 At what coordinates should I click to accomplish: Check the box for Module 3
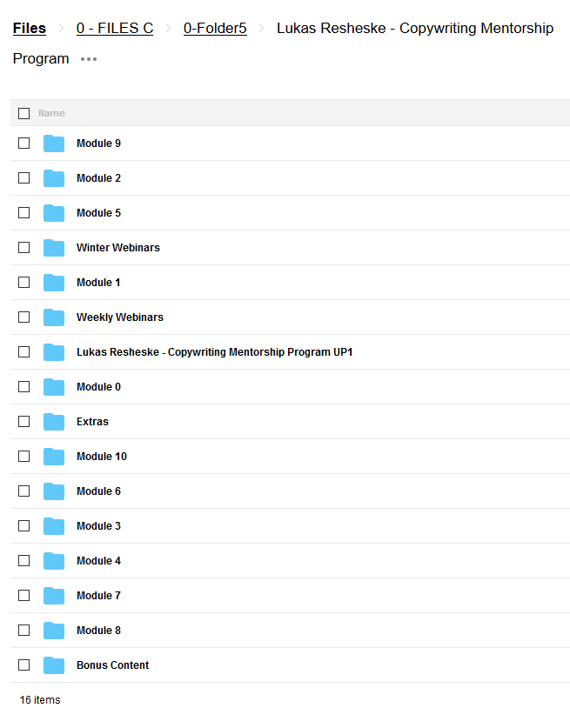24,526
